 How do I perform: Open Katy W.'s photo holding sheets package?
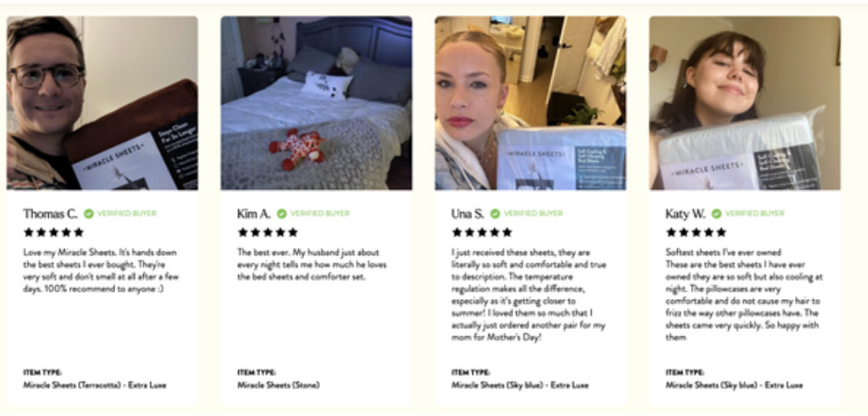click(745, 103)
